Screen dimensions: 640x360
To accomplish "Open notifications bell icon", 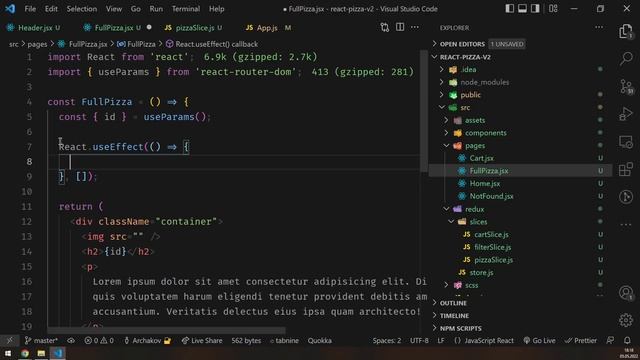I will tap(627, 340).
